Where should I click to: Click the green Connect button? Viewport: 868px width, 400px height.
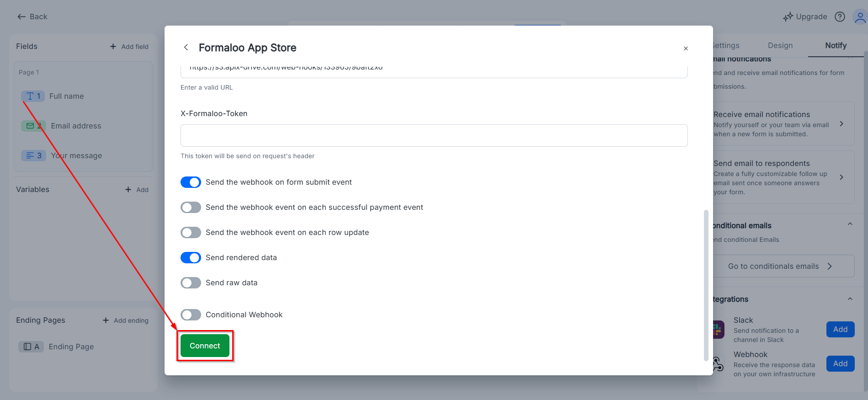point(205,346)
